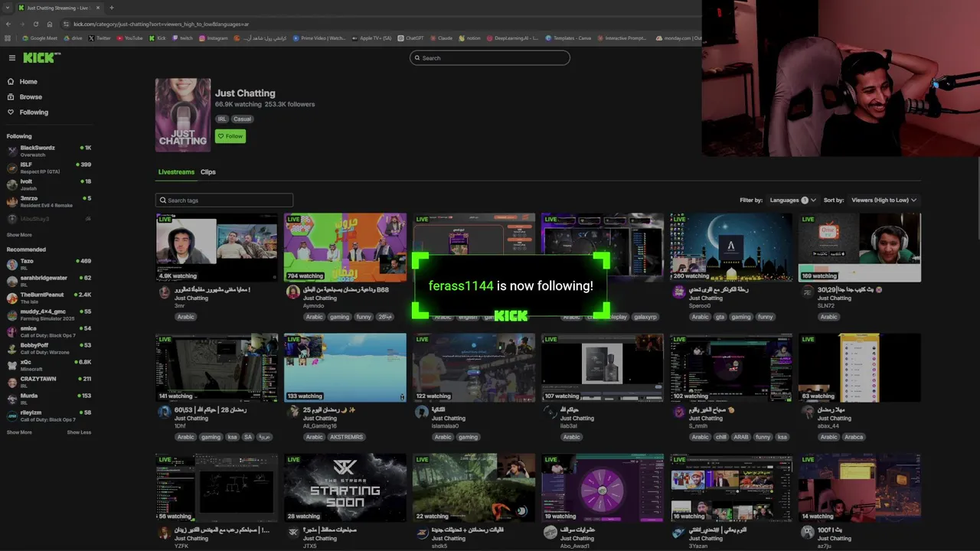Open a new browser tab

(111, 8)
